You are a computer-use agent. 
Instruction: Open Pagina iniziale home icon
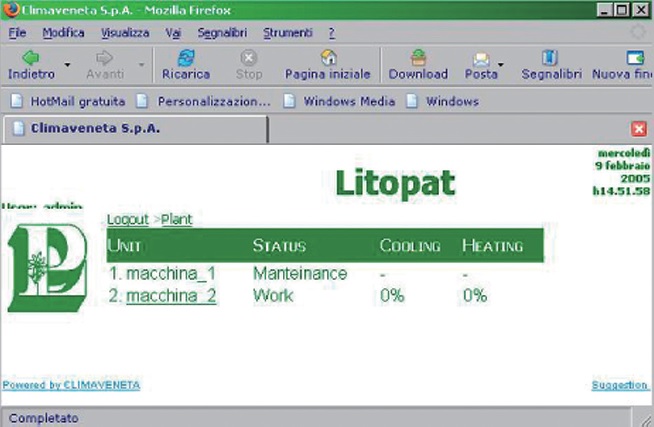point(327,58)
